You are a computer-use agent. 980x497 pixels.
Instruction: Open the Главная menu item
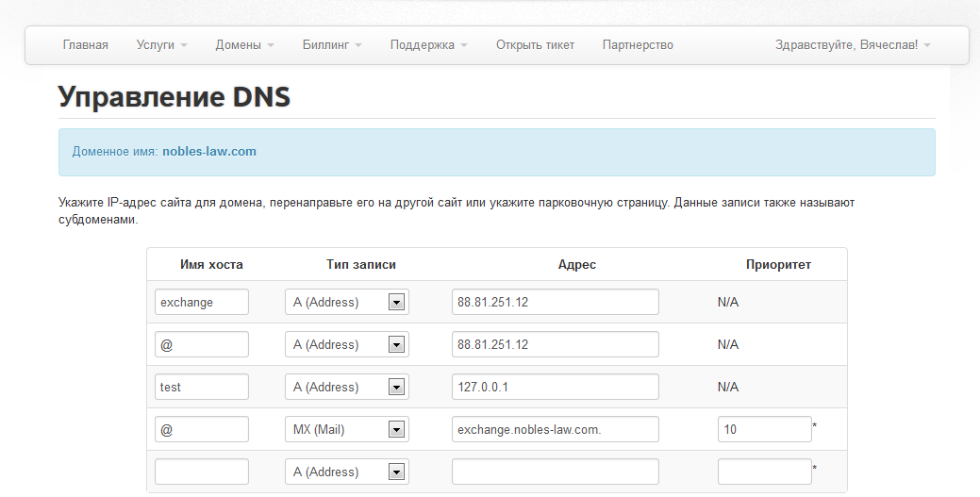(85, 44)
